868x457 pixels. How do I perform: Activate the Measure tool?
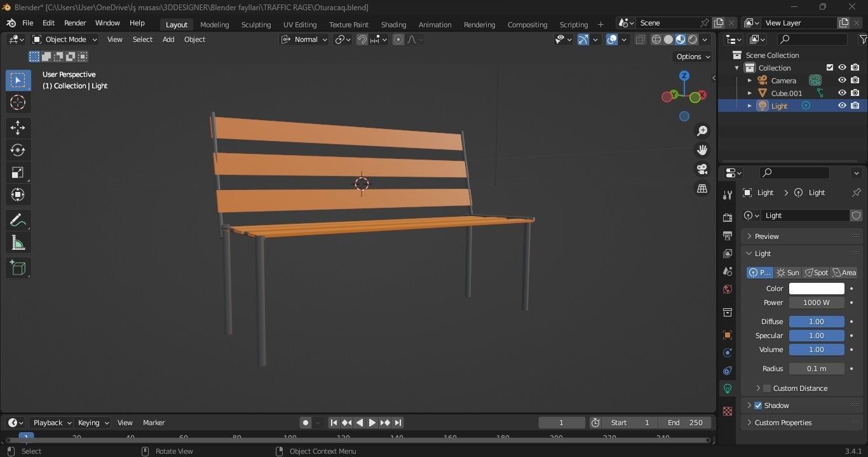pyautogui.click(x=18, y=242)
